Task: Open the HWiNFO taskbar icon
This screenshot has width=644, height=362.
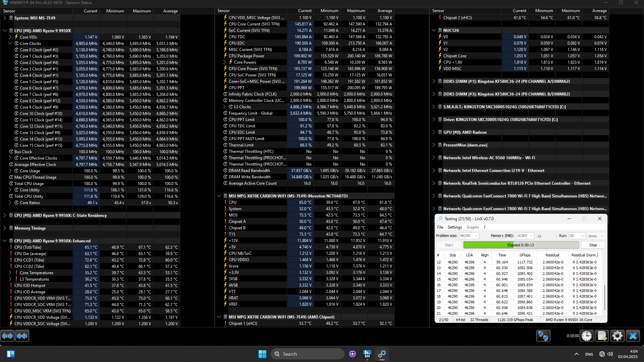Action: click(367, 354)
